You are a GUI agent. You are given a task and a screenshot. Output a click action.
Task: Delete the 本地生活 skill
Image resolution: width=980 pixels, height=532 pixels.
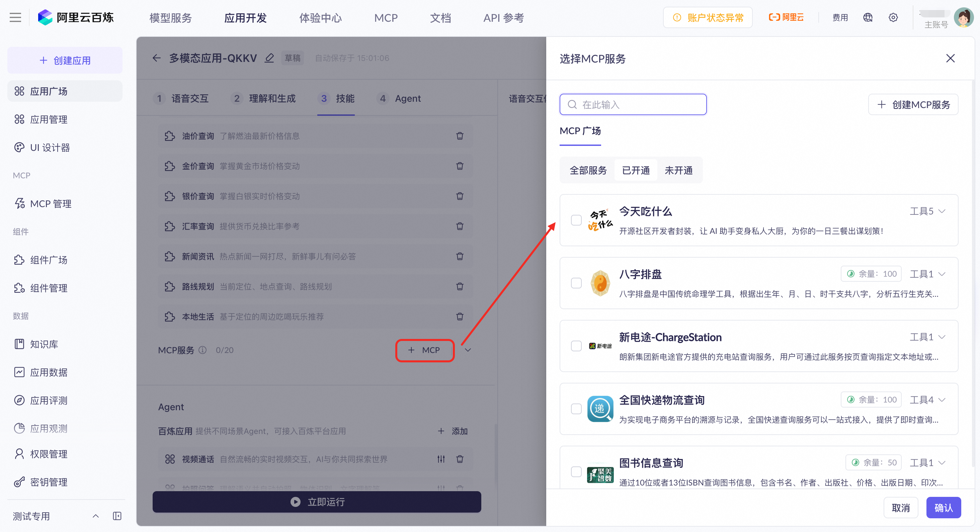pyautogui.click(x=460, y=317)
